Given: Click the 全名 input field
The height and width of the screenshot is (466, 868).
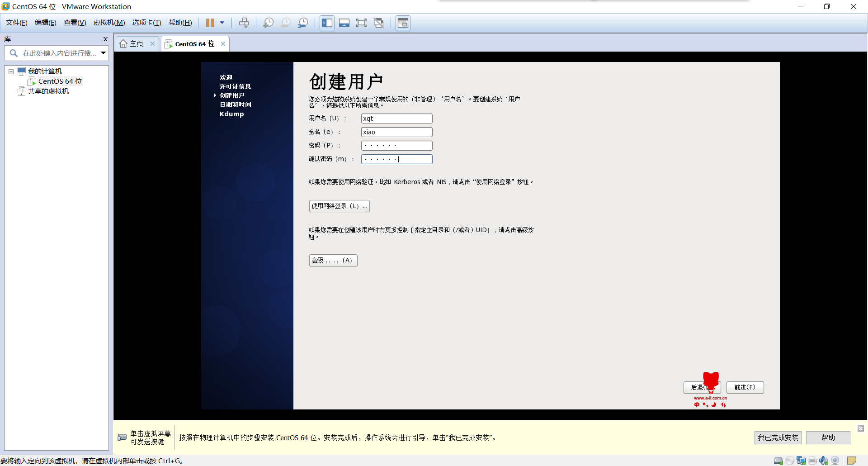Looking at the screenshot, I should tap(396, 132).
